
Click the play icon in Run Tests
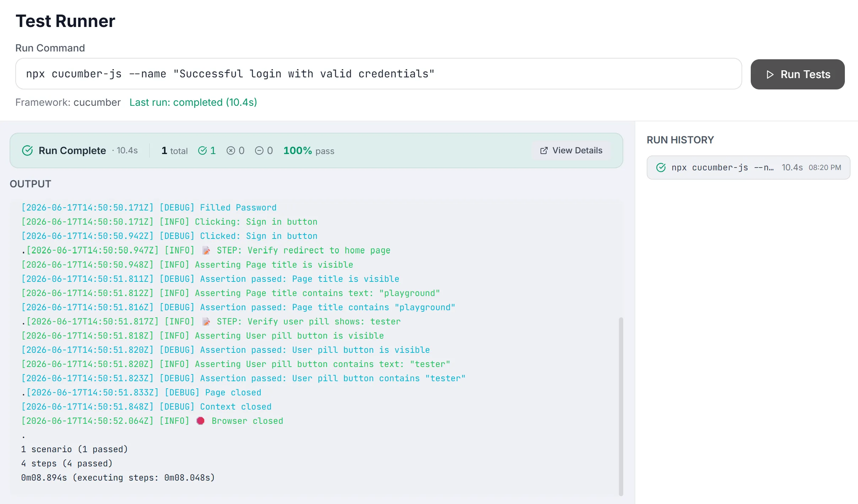coord(770,75)
